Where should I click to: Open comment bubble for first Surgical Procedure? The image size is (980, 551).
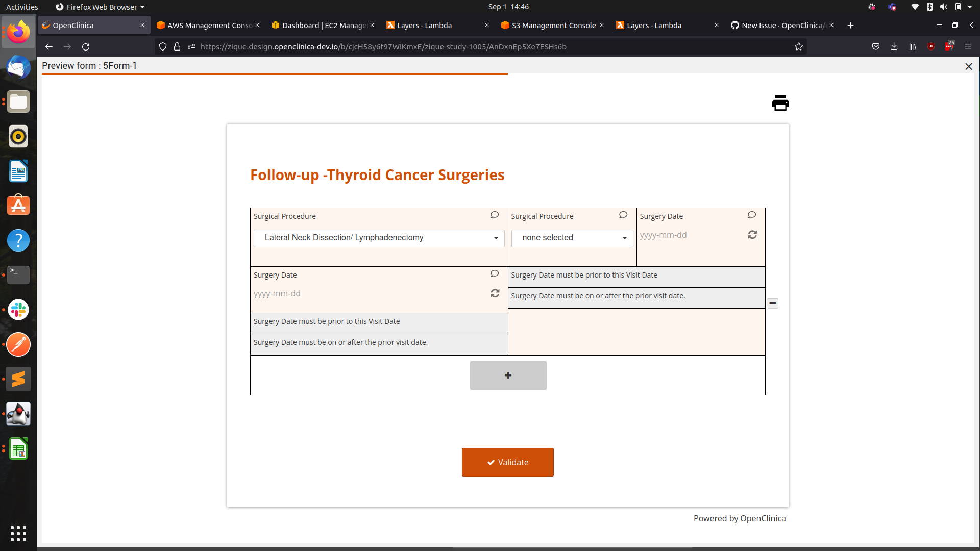click(494, 215)
